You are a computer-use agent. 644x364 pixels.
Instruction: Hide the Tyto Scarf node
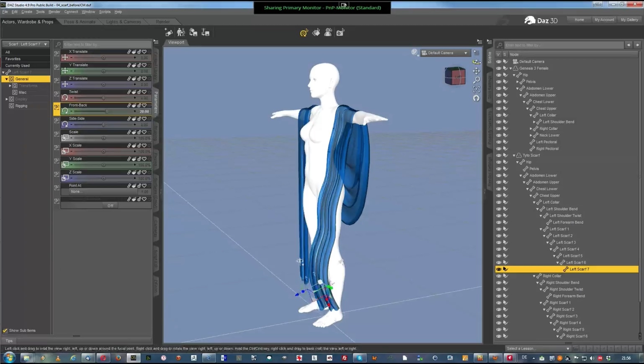click(x=498, y=155)
